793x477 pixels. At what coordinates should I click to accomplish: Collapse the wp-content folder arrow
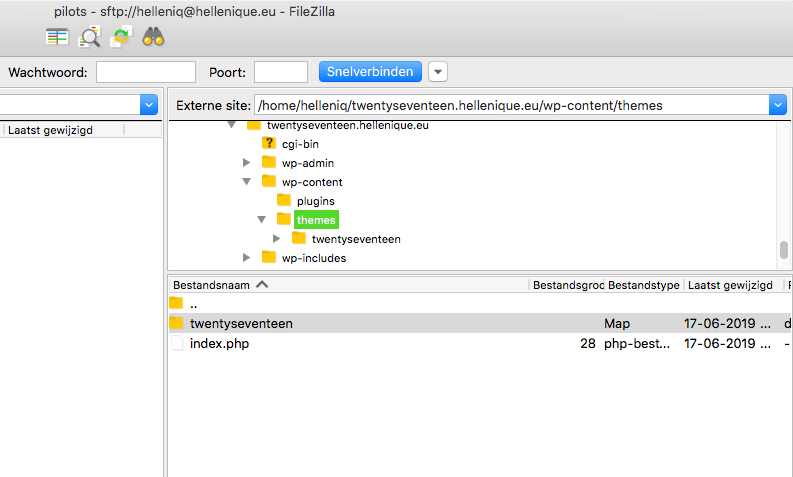coord(246,182)
